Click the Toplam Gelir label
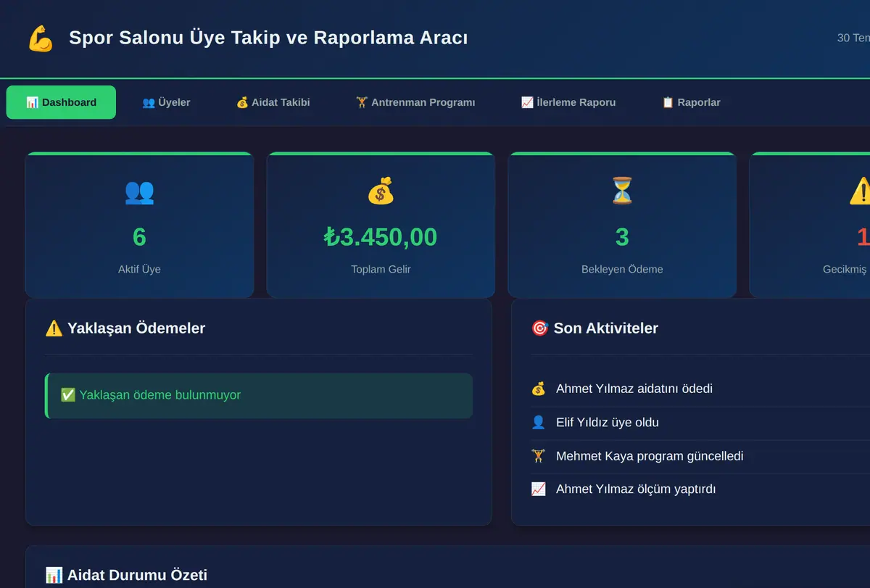Image resolution: width=870 pixels, height=588 pixels. [381, 269]
